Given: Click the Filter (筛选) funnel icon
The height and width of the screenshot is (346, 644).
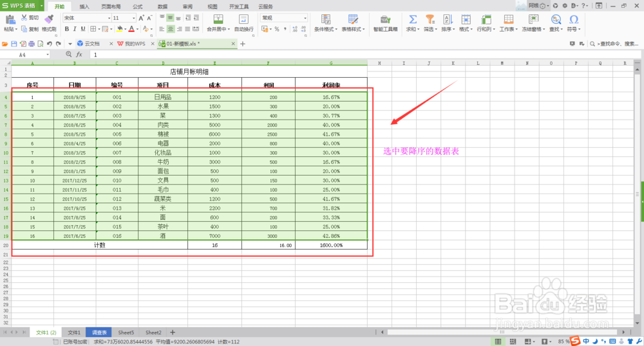Looking at the screenshot, I should (x=430, y=19).
